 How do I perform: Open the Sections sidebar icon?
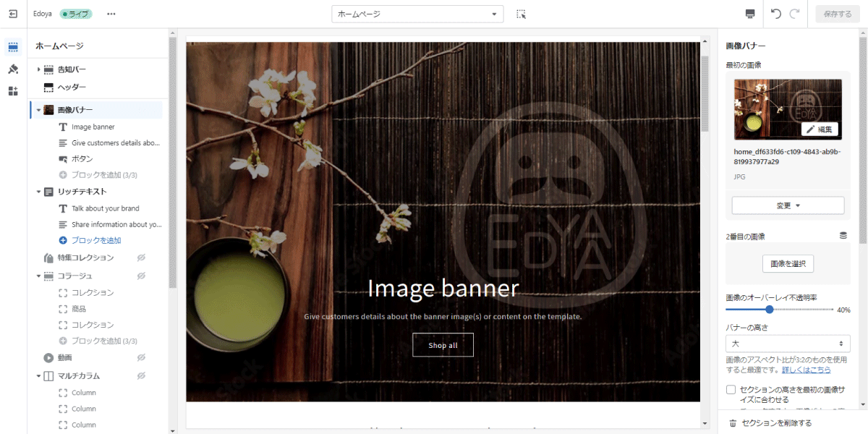point(13,47)
